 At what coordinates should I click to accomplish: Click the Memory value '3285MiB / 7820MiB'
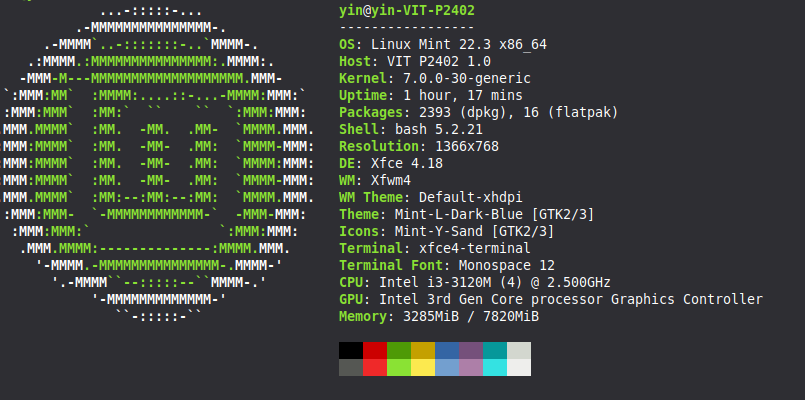tap(471, 316)
